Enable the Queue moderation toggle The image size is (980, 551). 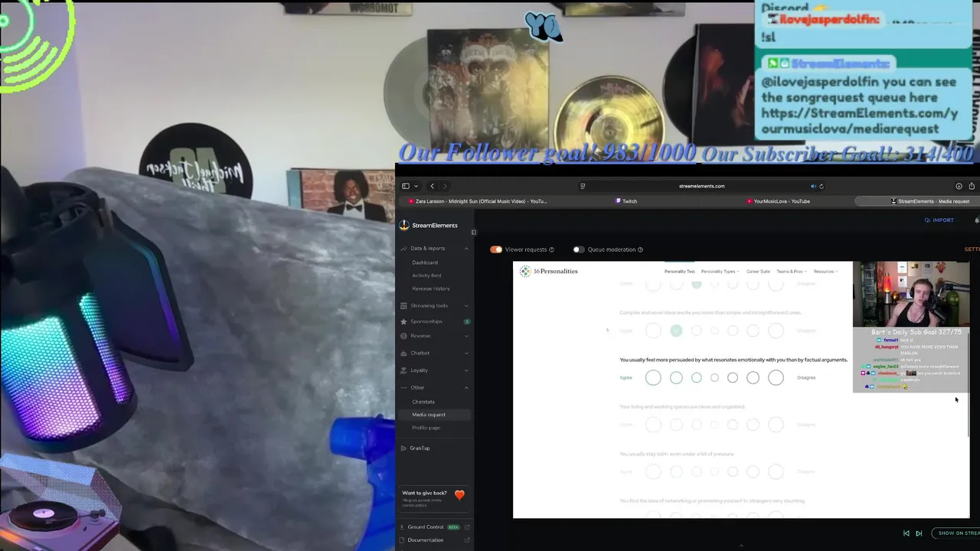pyautogui.click(x=578, y=249)
